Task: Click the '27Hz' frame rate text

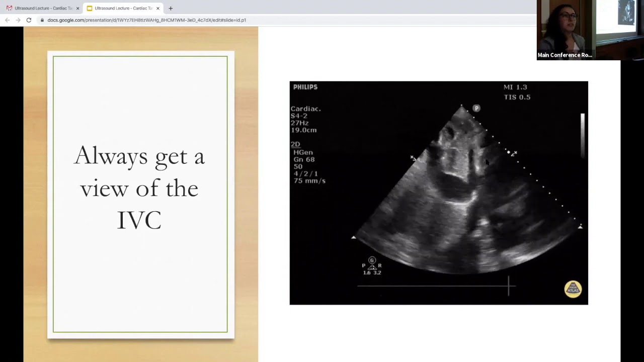Action: [300, 123]
